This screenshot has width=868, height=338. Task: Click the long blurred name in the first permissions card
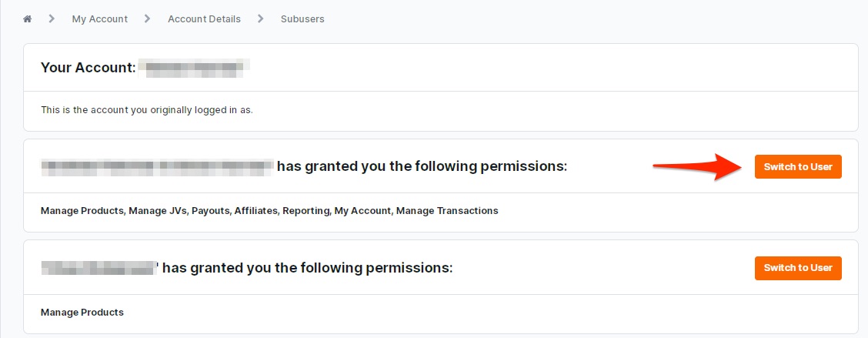click(157, 167)
